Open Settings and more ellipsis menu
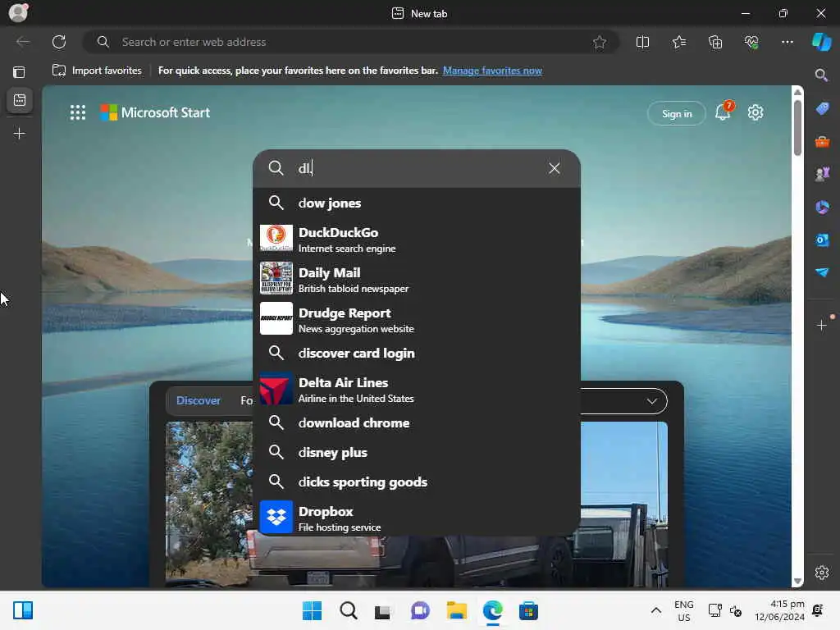Viewport: 840px width, 630px height. pos(787,42)
